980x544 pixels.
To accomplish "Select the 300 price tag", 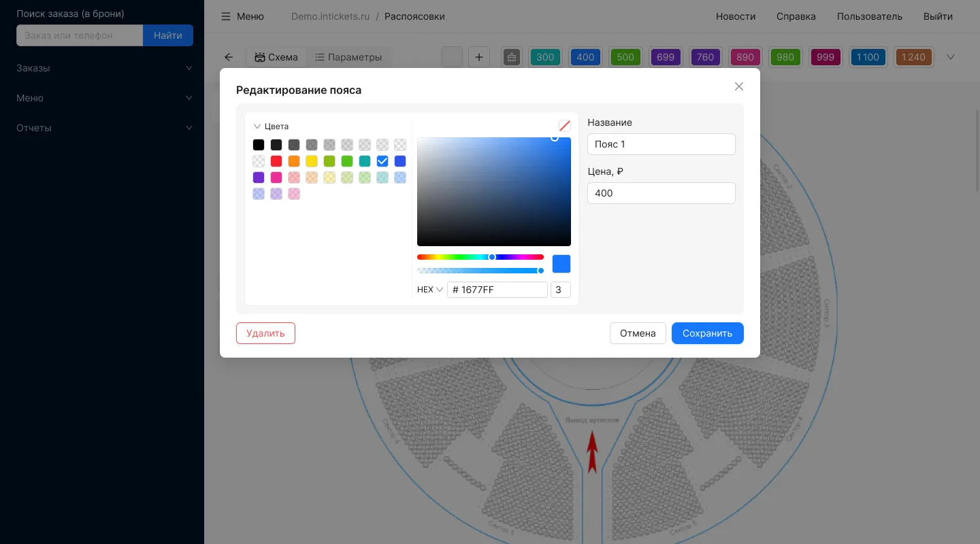I will click(x=545, y=57).
